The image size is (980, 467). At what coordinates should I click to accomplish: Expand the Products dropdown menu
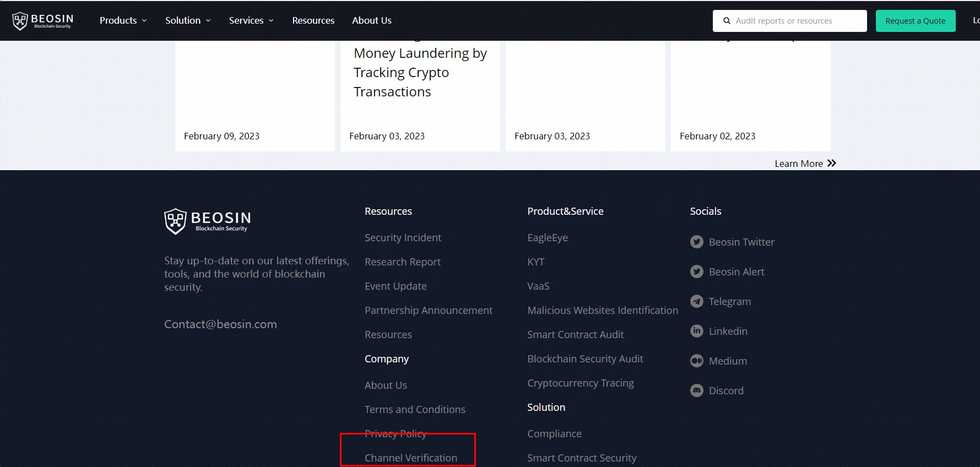point(123,20)
